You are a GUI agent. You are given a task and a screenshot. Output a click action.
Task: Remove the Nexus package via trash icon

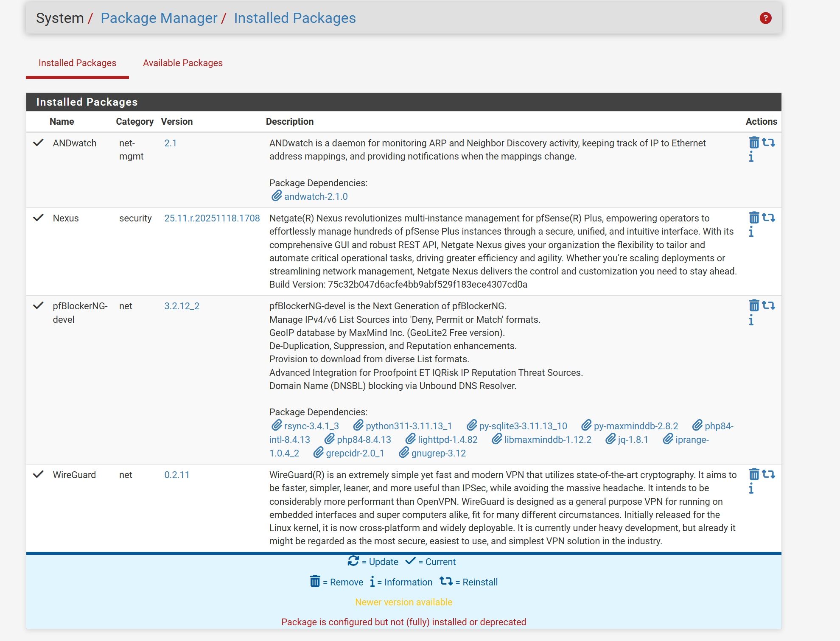pyautogui.click(x=753, y=218)
